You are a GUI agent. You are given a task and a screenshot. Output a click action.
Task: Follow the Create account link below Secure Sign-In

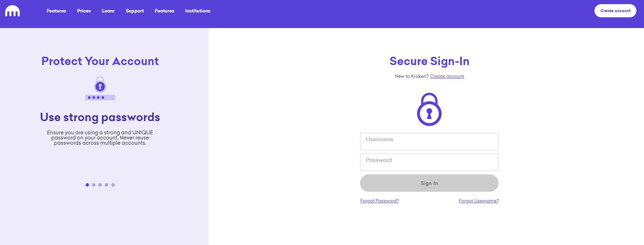(x=447, y=76)
